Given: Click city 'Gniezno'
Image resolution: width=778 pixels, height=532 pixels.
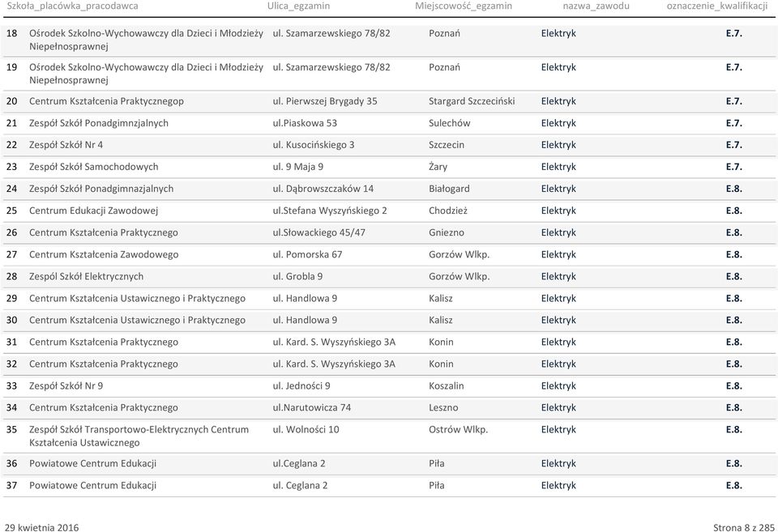Looking at the screenshot, I should (x=447, y=232).
